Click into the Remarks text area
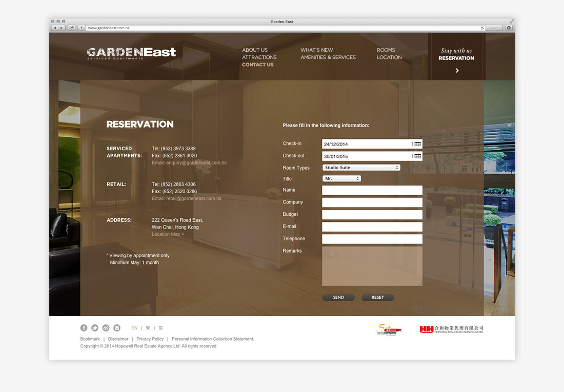The height and width of the screenshot is (392, 564). (372, 266)
